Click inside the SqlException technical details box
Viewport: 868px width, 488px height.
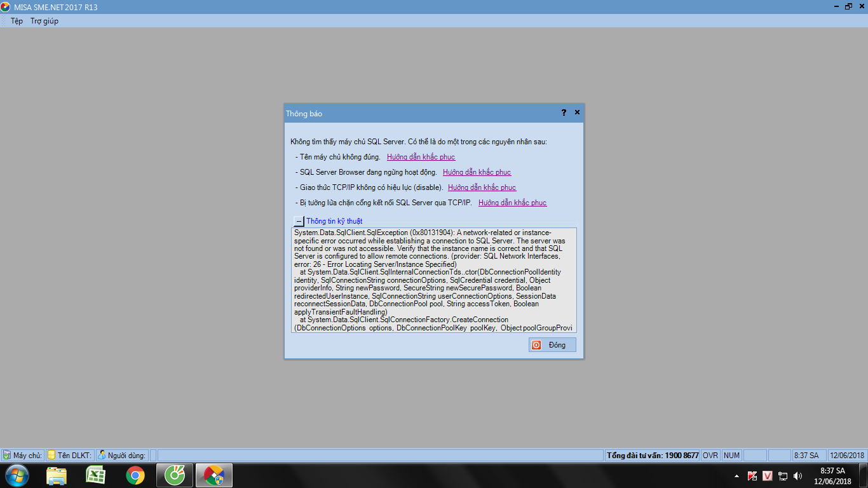tap(434, 280)
